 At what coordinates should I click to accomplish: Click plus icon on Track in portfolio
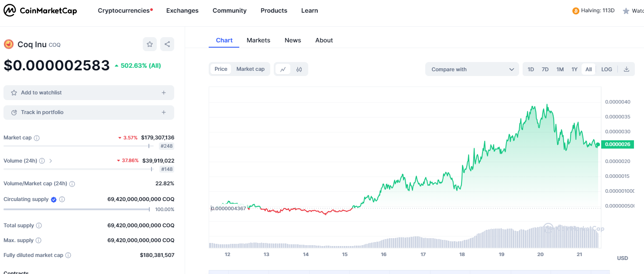(x=164, y=112)
